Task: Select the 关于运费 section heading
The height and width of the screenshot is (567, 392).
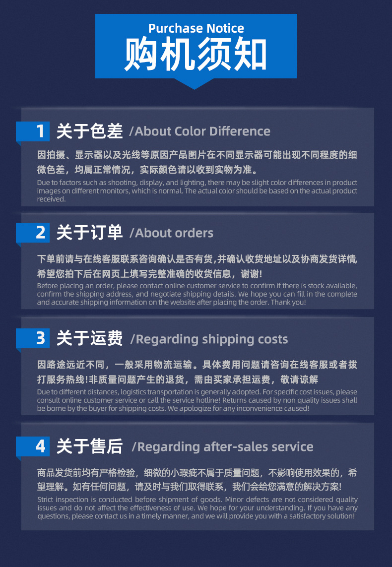Action: (x=89, y=338)
